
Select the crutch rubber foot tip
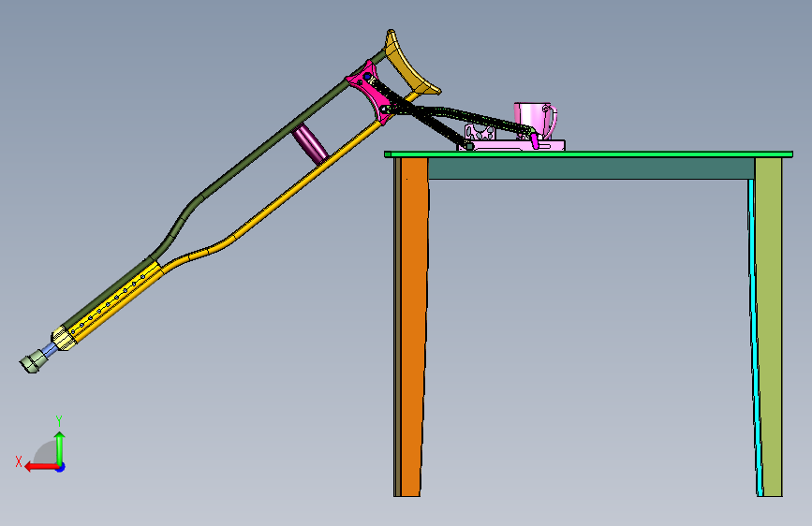click(x=33, y=361)
